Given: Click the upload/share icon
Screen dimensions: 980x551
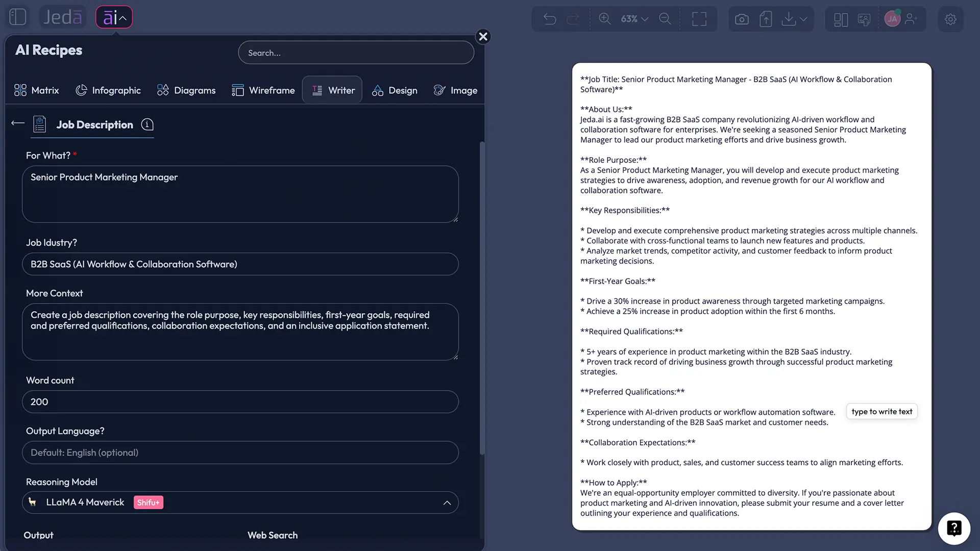Looking at the screenshot, I should tap(766, 19).
